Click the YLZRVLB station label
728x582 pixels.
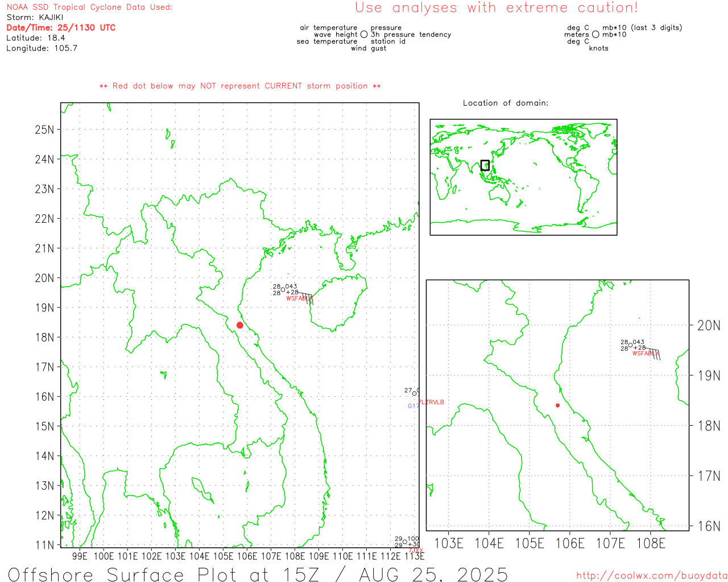(x=432, y=402)
